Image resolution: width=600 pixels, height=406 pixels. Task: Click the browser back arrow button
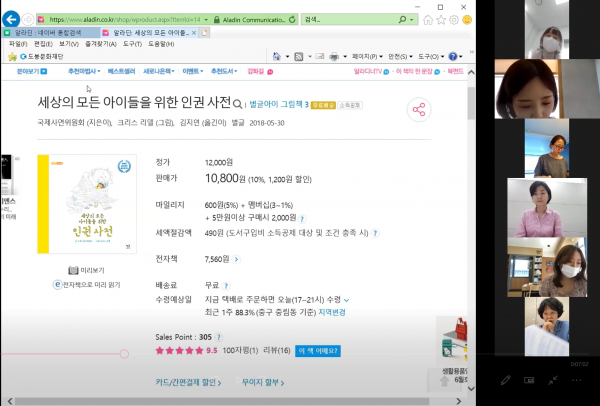click(x=20, y=18)
